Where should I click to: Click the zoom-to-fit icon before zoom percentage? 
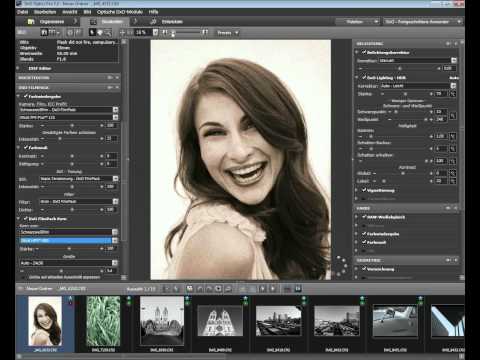122,32
